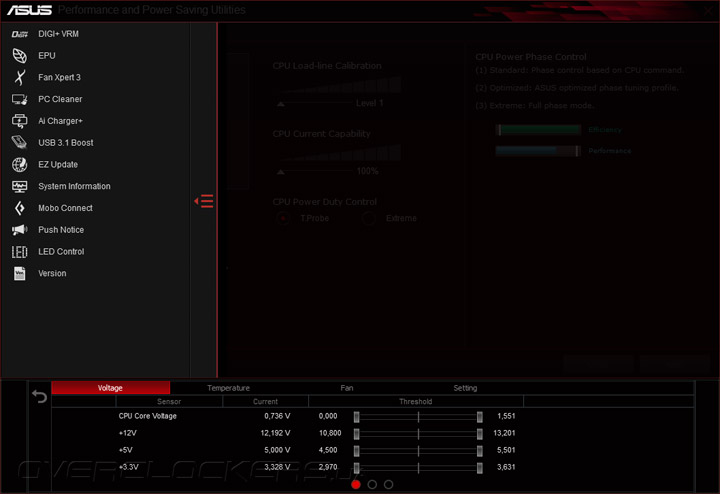Open the Ai Charger+ icon
Image resolution: width=720 pixels, height=494 pixels.
point(19,121)
